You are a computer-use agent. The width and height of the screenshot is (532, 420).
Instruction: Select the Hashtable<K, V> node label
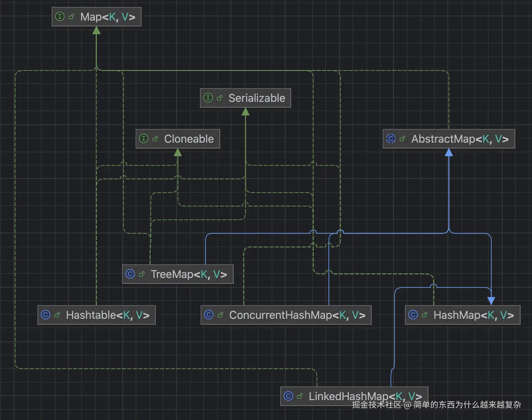coord(108,315)
